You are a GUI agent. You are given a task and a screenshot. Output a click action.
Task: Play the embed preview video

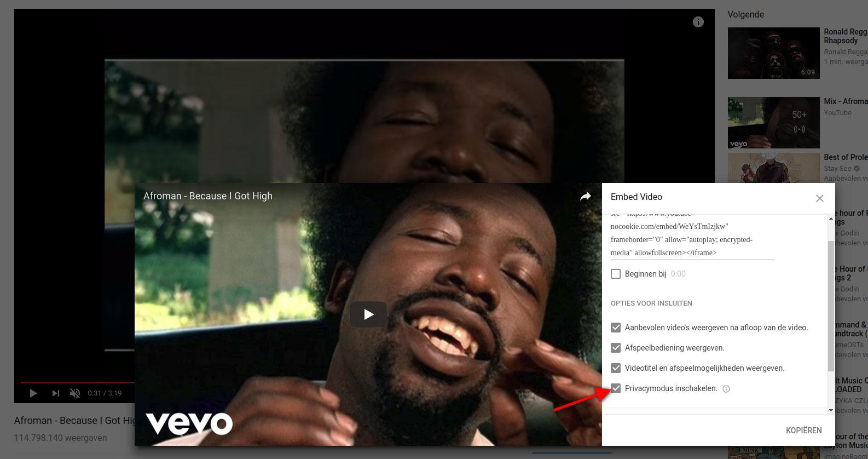coord(368,314)
